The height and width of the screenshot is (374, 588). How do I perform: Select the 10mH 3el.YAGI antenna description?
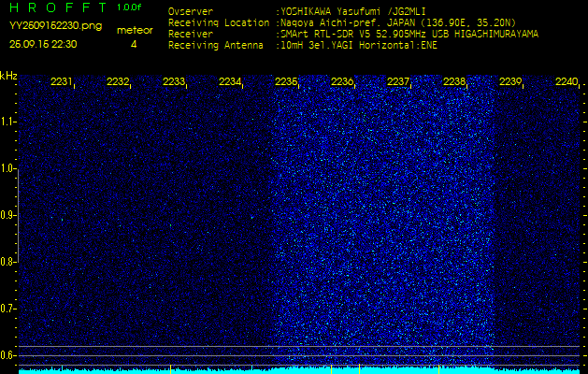coord(359,46)
